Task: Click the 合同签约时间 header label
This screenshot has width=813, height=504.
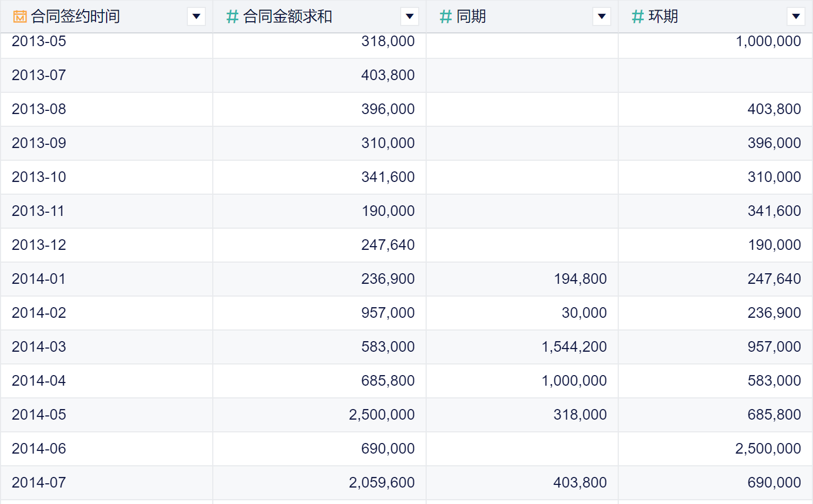Action: pos(75,17)
